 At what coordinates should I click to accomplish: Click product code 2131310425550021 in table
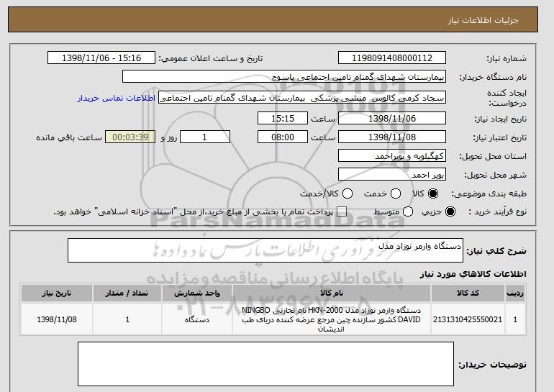[x=468, y=319]
